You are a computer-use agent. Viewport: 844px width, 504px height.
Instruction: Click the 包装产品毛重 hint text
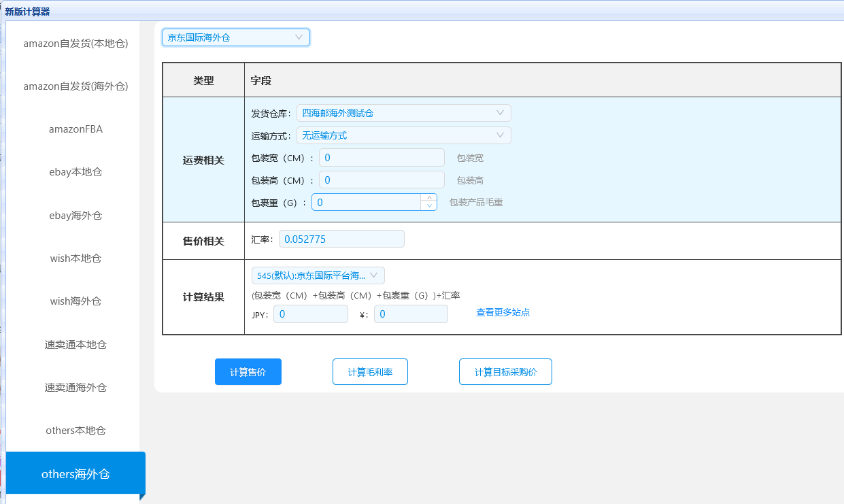click(476, 203)
